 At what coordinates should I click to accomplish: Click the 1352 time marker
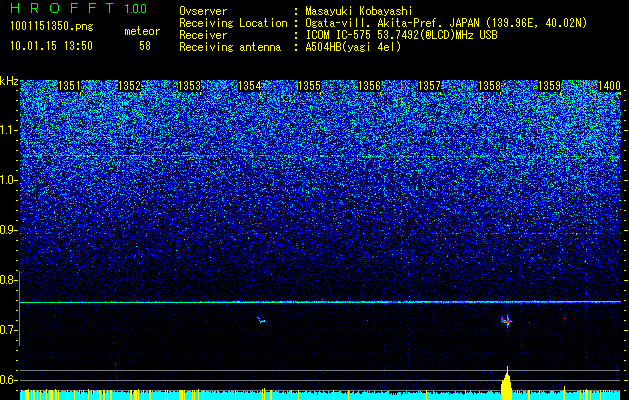pyautogui.click(x=130, y=86)
